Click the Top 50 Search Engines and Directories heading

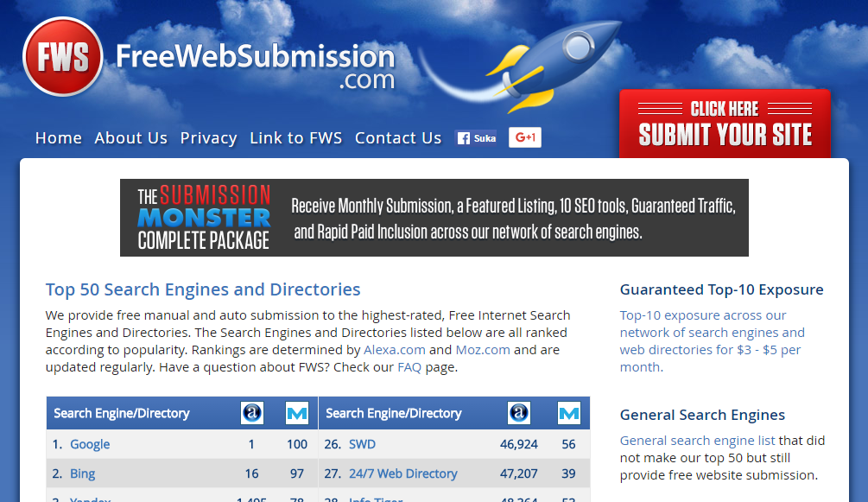203,289
